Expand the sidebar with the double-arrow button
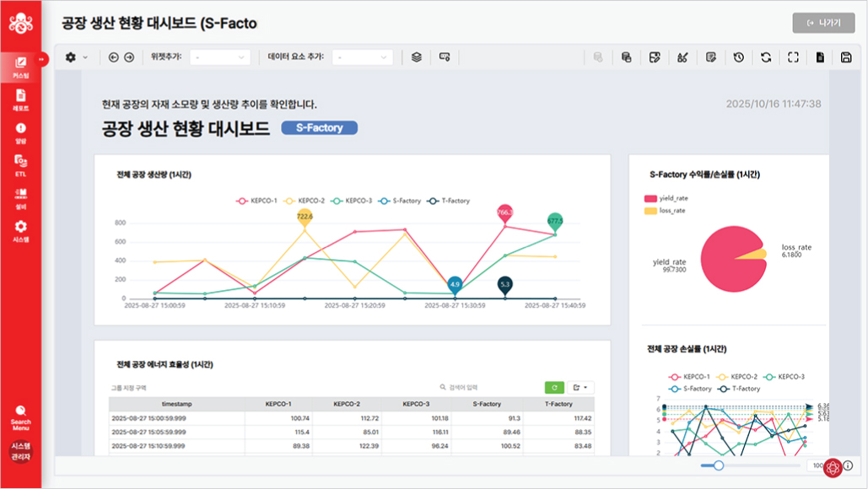This screenshot has width=868, height=489. pyautogui.click(x=41, y=59)
